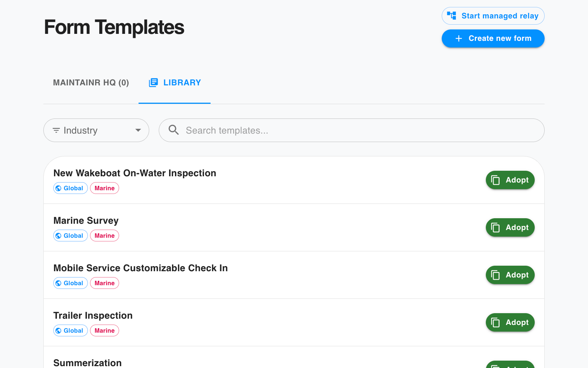Image resolution: width=588 pixels, height=368 pixels.
Task: Click the Marine tag under Mobile Service Customizable Check In
Action: pyautogui.click(x=104, y=283)
